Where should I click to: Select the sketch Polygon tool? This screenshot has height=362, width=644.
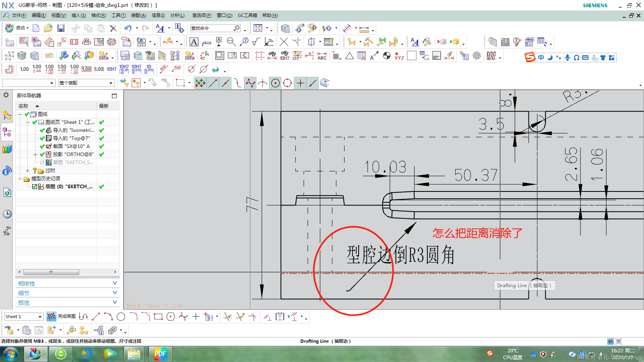pos(171,317)
